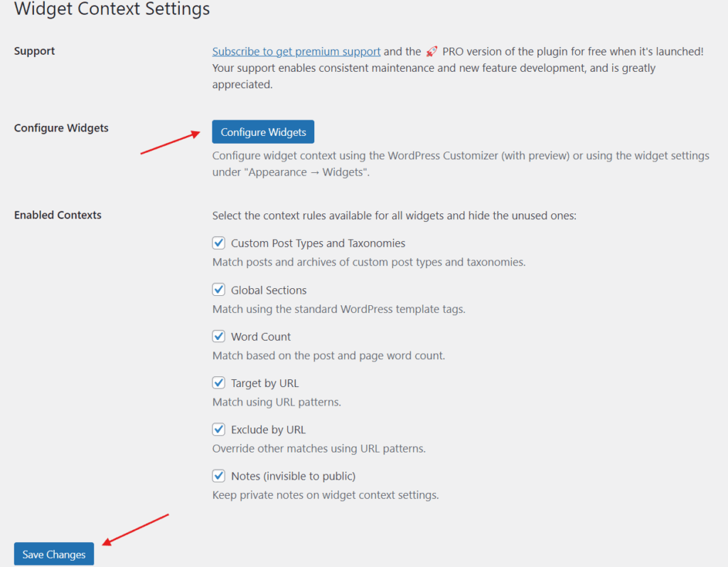The image size is (728, 567).
Task: Disable the Word Count checkbox
Action: 219,336
